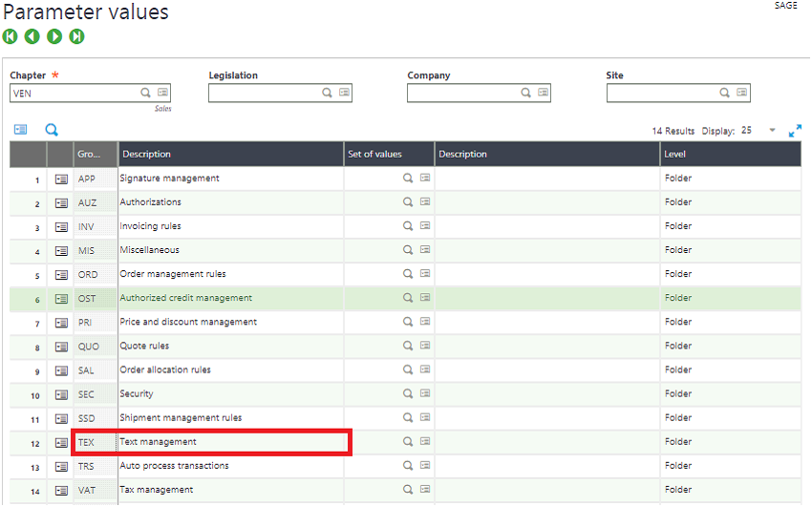The image size is (812, 506).
Task: Click the Legislation input field
Action: [266, 94]
